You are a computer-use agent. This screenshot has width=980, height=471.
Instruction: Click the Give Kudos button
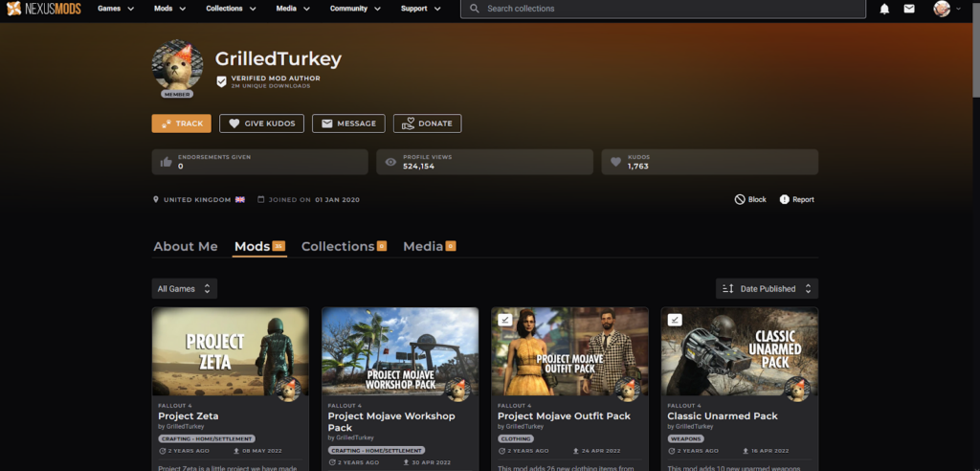tap(262, 123)
